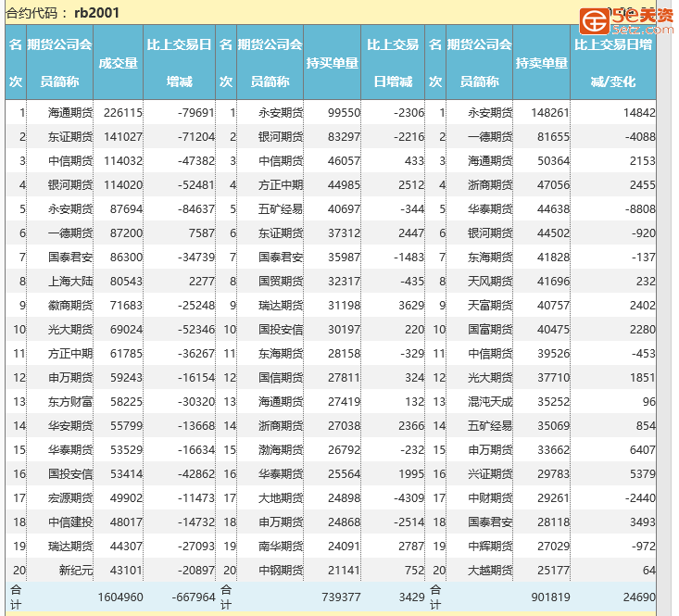Select volume value 226115 for 海通期货

pyautogui.click(x=123, y=113)
